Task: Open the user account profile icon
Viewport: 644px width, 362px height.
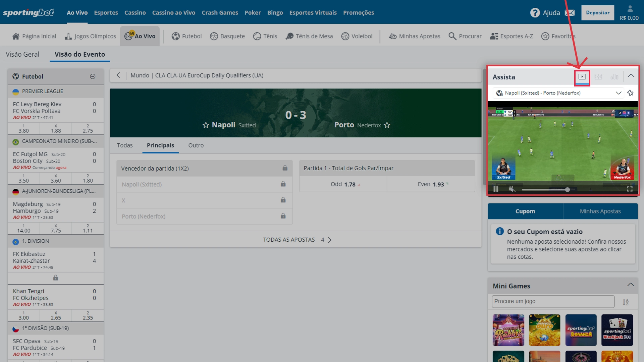Action: [630, 9]
